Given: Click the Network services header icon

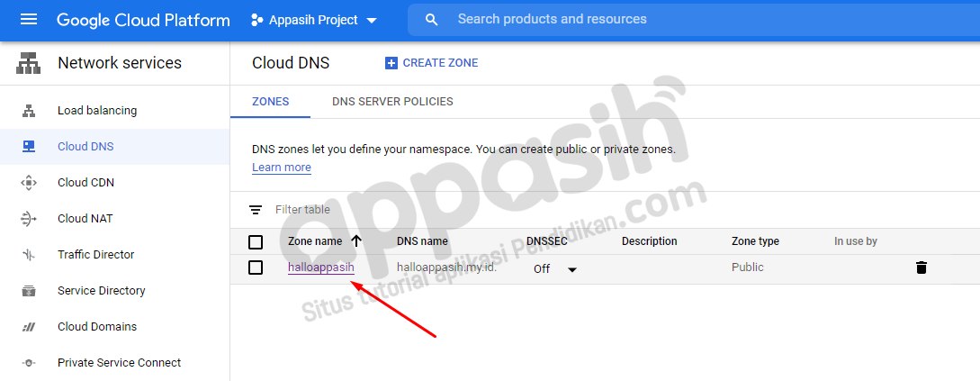Looking at the screenshot, I should pos(28,63).
